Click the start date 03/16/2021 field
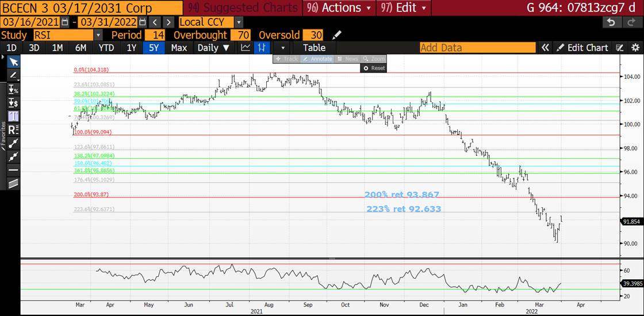 30,22
